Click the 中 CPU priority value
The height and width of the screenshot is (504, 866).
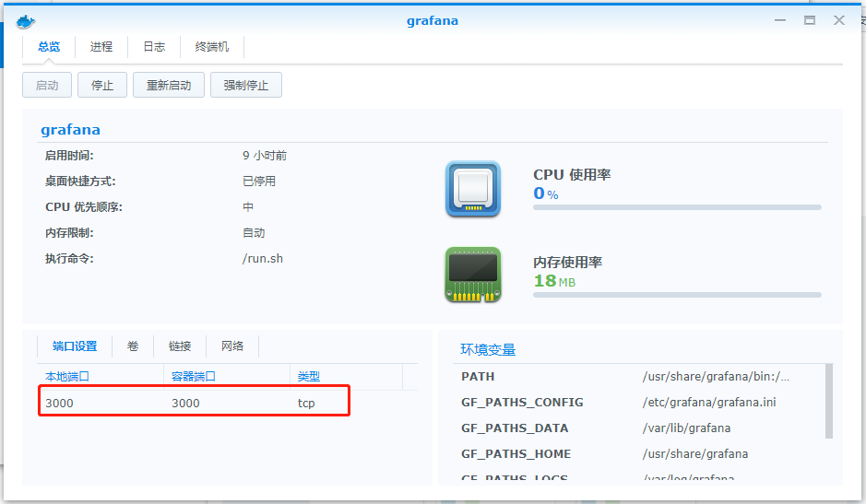248,207
